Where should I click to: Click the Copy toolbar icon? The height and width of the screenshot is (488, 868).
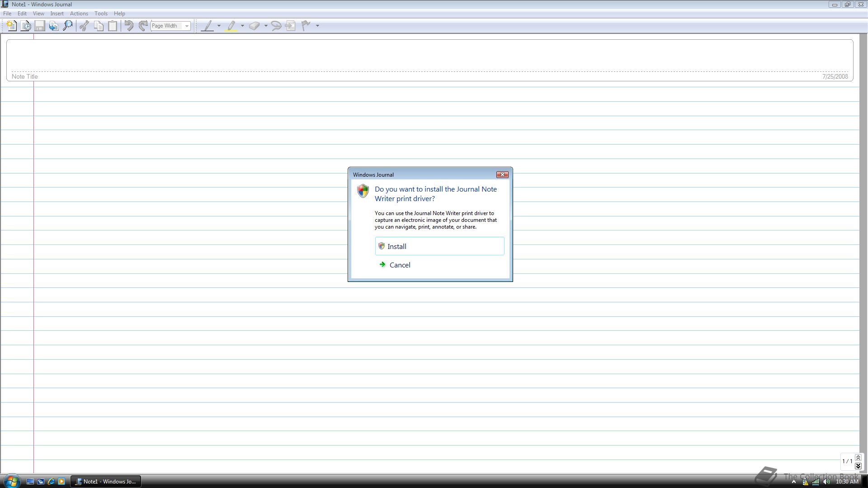pos(99,26)
